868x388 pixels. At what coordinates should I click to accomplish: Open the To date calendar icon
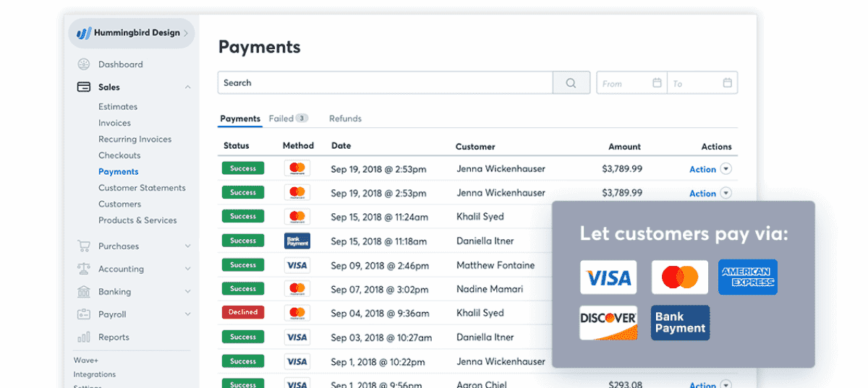(x=727, y=83)
